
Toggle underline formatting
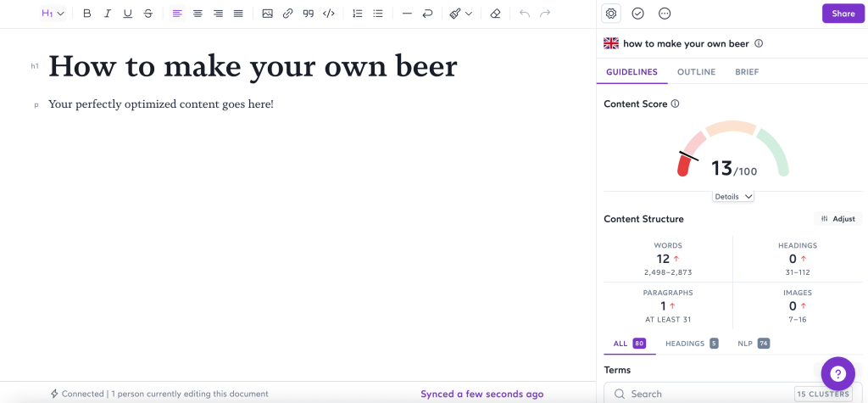pyautogui.click(x=128, y=14)
